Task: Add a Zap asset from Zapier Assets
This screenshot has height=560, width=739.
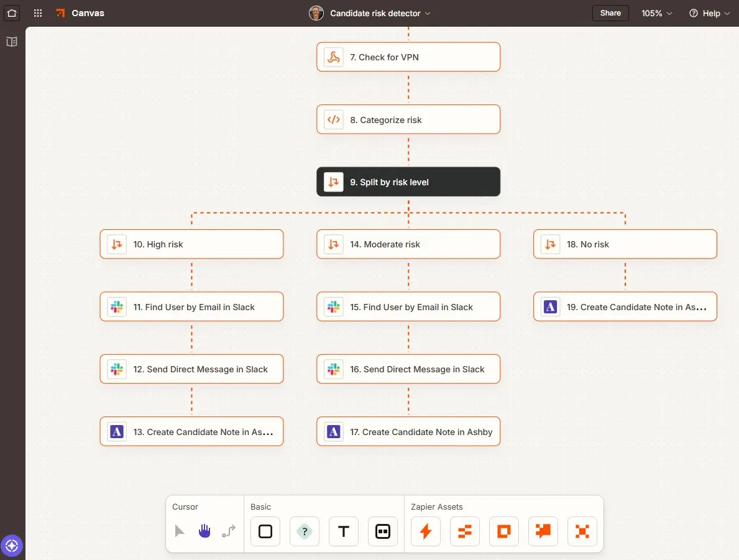Action: 425,531
